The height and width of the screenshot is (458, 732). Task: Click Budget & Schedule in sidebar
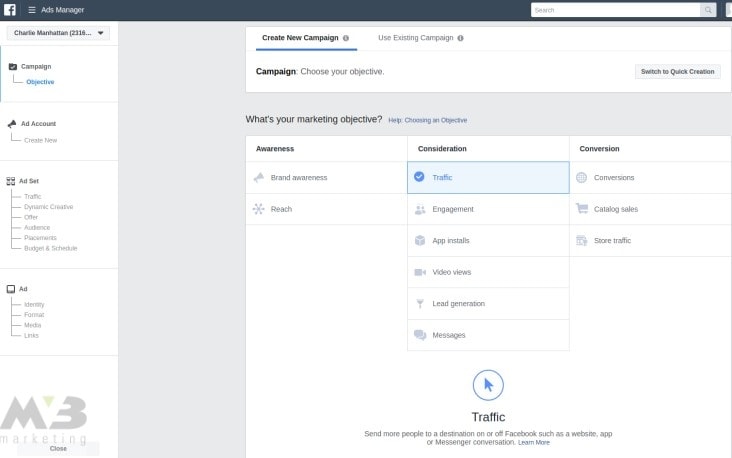coord(50,248)
